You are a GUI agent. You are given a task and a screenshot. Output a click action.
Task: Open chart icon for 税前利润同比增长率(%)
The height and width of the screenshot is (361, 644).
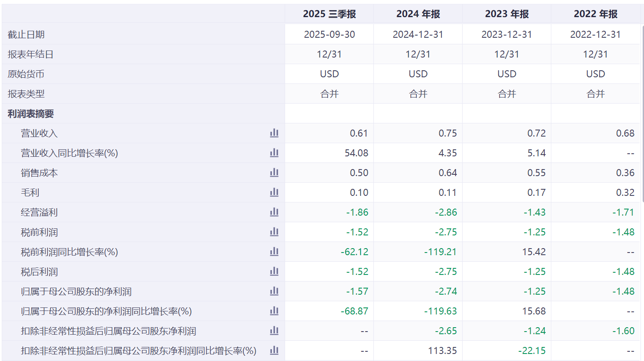[274, 252]
